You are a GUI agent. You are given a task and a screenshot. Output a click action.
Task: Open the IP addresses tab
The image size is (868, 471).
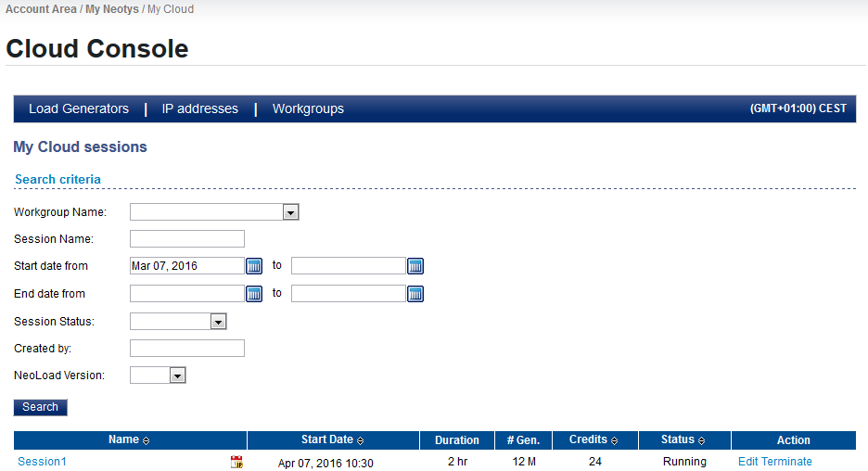pyautogui.click(x=199, y=109)
